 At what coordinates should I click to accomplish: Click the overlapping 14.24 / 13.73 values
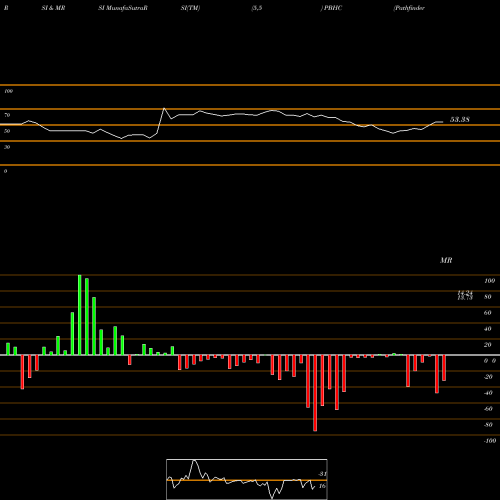(x=465, y=295)
